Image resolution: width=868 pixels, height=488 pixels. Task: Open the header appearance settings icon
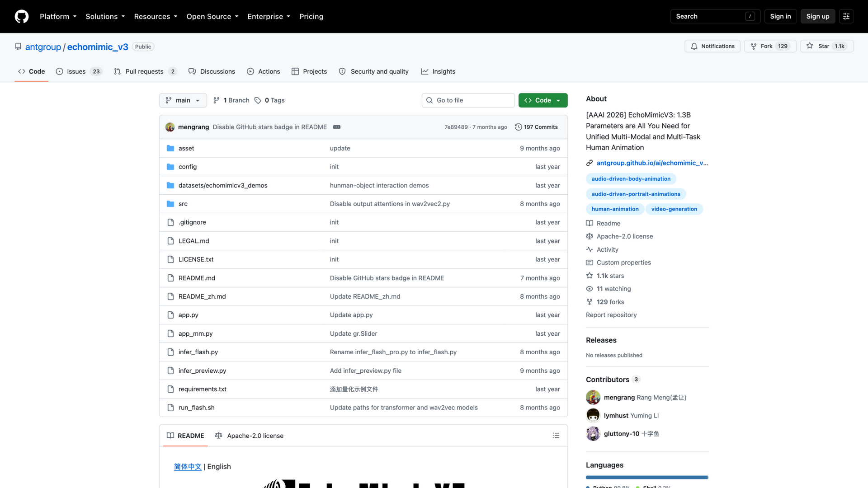pos(846,16)
